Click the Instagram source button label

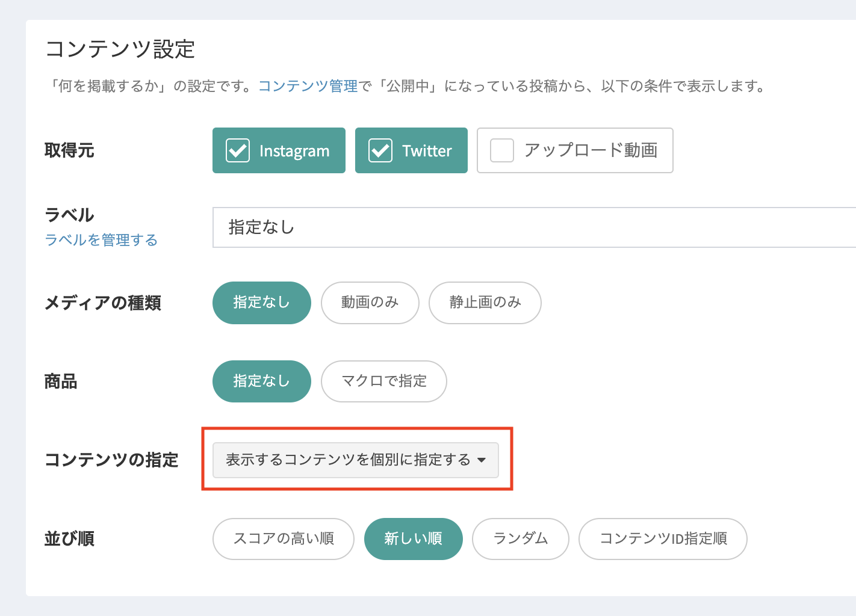coord(294,151)
